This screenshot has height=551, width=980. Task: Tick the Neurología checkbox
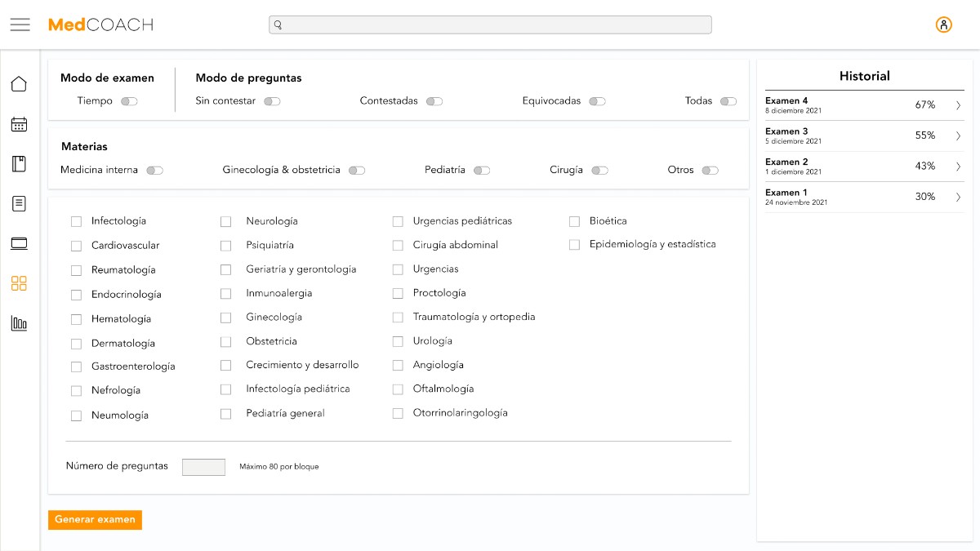pos(226,221)
